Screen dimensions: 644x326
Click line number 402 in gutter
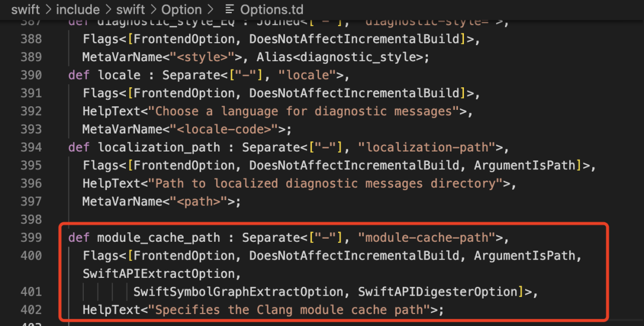pyautogui.click(x=31, y=309)
